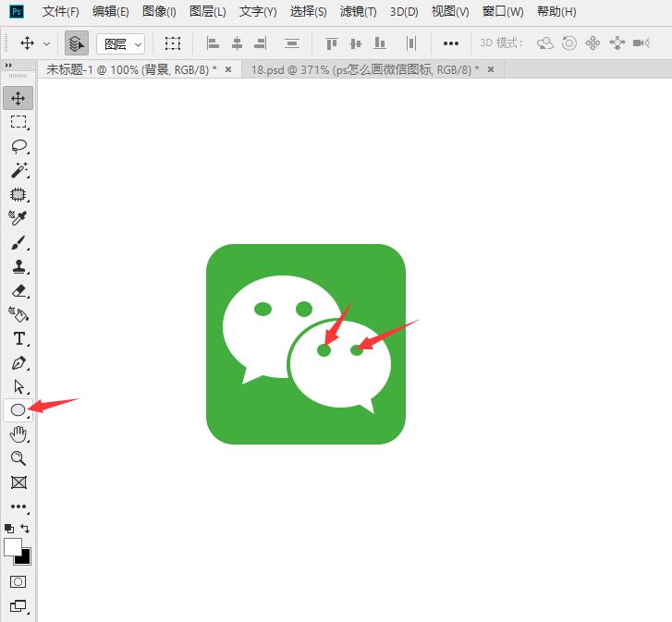
Task: Align bottom edges
Action: [380, 43]
